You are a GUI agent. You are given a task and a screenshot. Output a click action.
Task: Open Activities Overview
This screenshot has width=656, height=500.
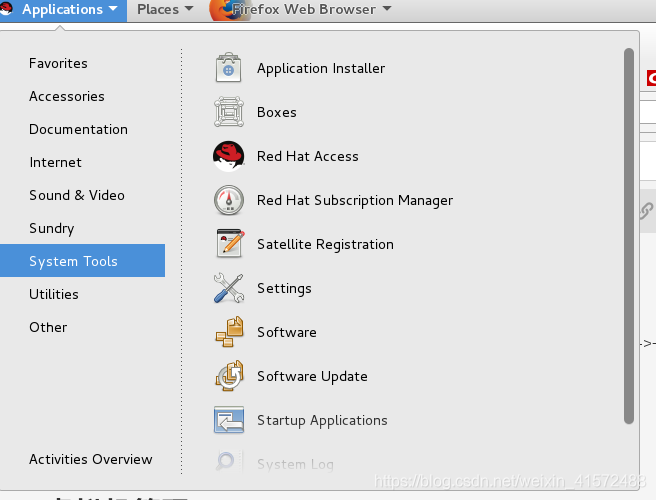point(90,459)
